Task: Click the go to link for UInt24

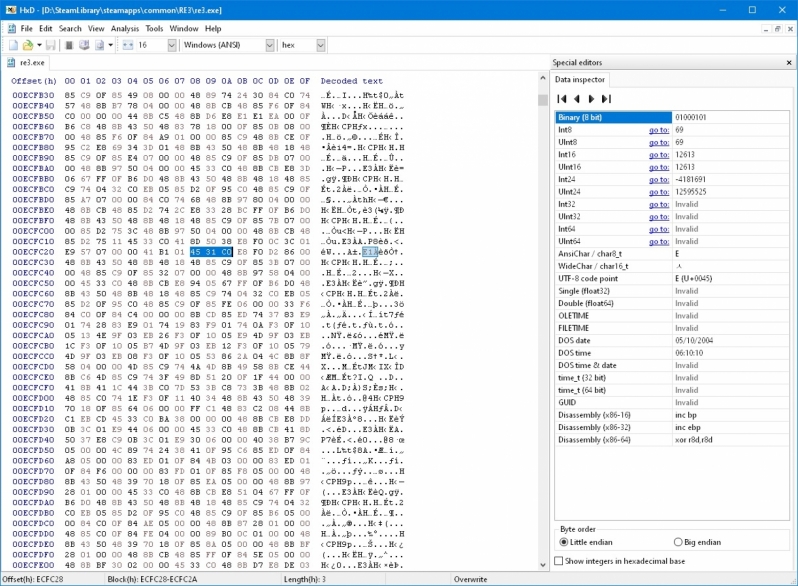Action: tap(659, 192)
